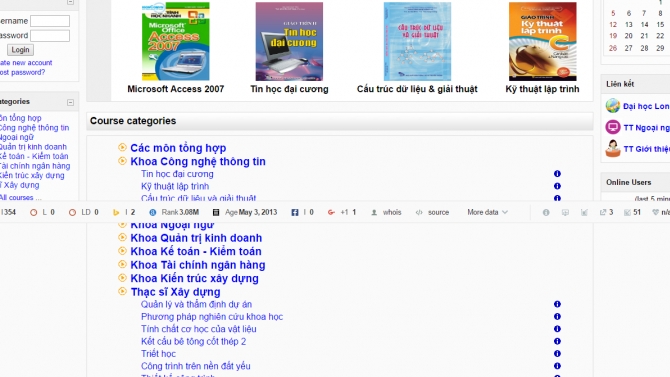Click the Kỹ thuật lập trình book cover

[542, 41]
